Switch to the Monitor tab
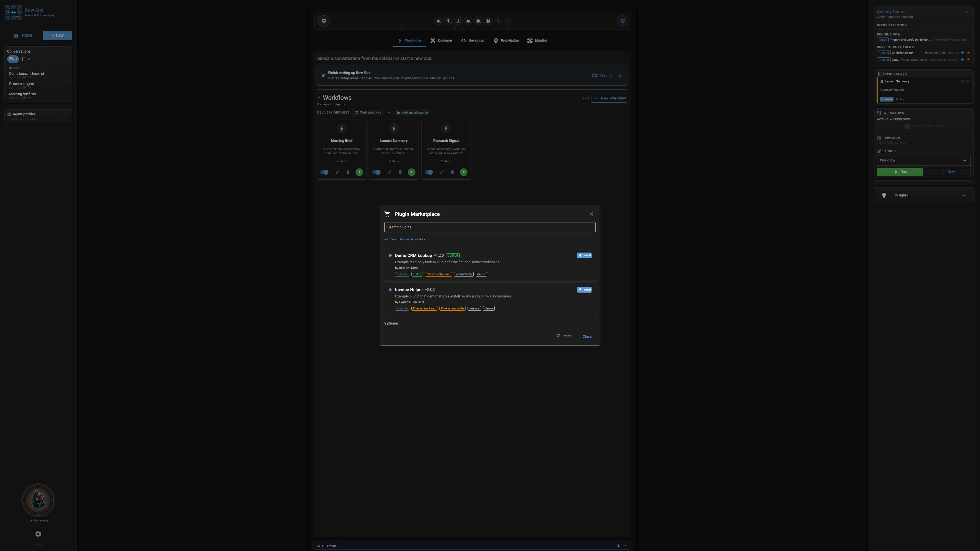Image resolution: width=980 pixels, height=551 pixels. [537, 40]
